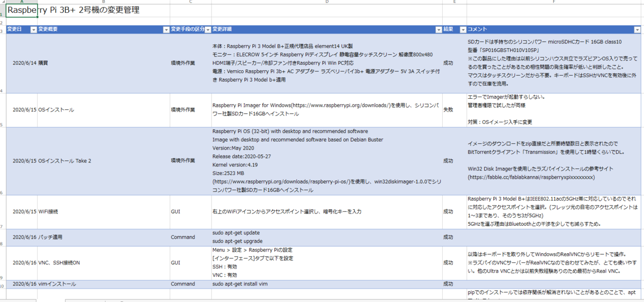Select row 7 via its row header
The height and width of the screenshot is (302, 644).
click(3, 212)
